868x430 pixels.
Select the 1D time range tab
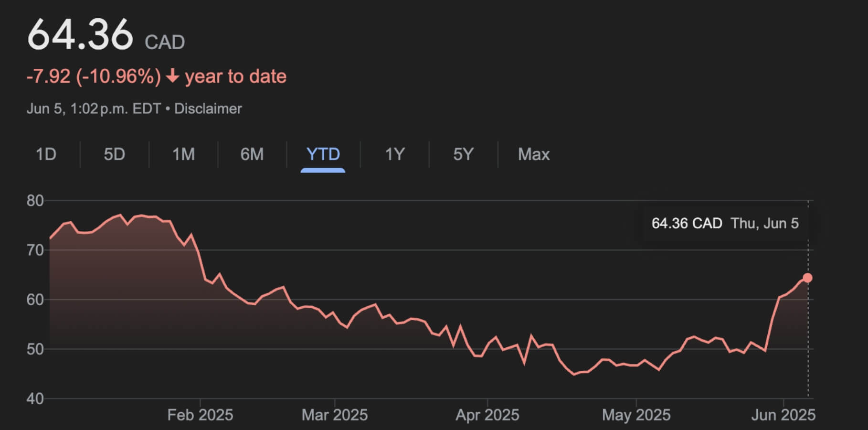tap(46, 154)
